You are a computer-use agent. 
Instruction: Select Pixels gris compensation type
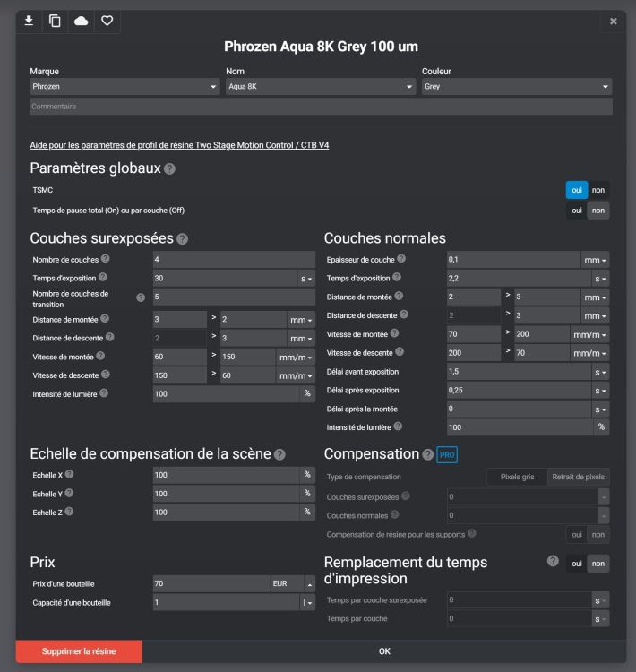pyautogui.click(x=516, y=477)
